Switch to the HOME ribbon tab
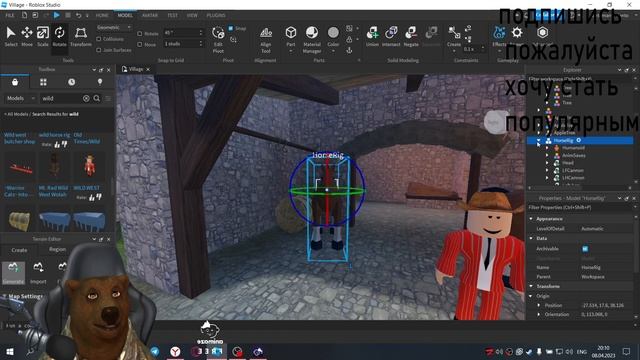640x360 pixels. coord(102,15)
